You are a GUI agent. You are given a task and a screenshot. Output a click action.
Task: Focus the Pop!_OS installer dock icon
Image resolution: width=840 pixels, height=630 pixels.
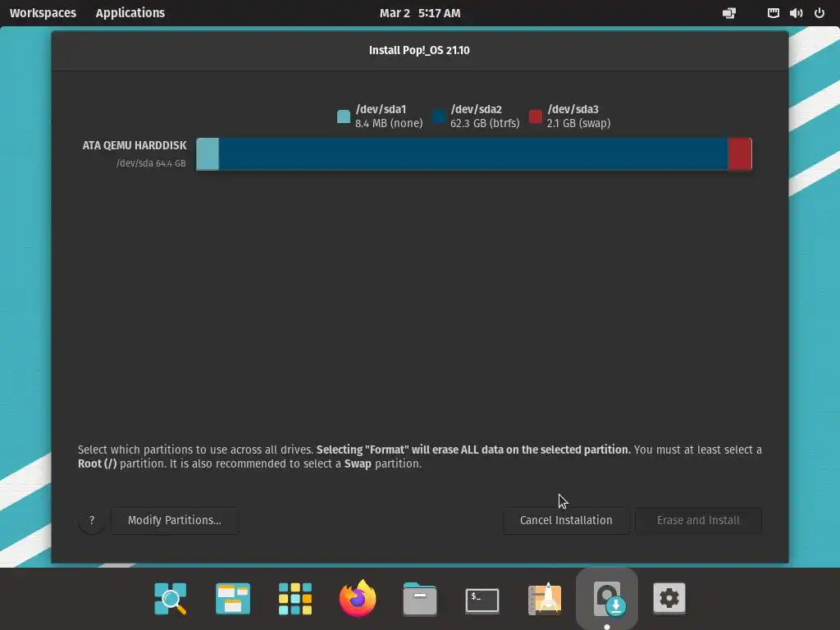point(607,598)
